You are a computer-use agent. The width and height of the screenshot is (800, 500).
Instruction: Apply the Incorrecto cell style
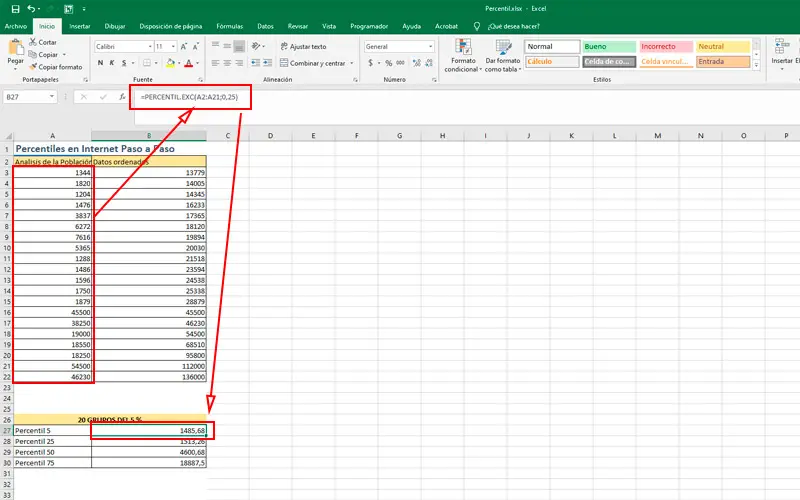664,46
